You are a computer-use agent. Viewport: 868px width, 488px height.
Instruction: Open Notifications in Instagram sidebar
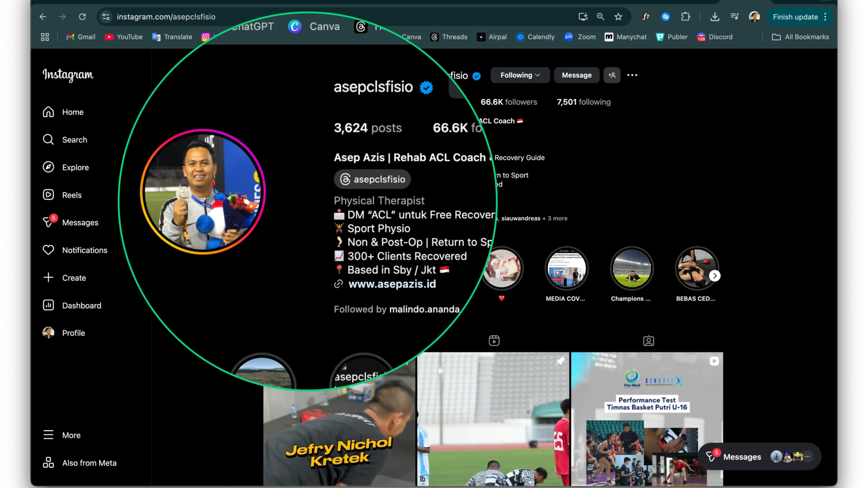point(75,250)
